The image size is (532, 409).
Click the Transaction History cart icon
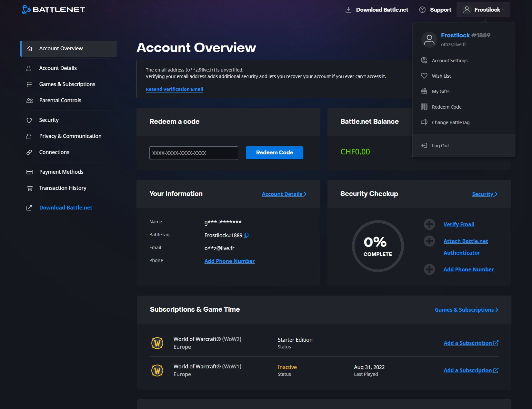point(30,188)
